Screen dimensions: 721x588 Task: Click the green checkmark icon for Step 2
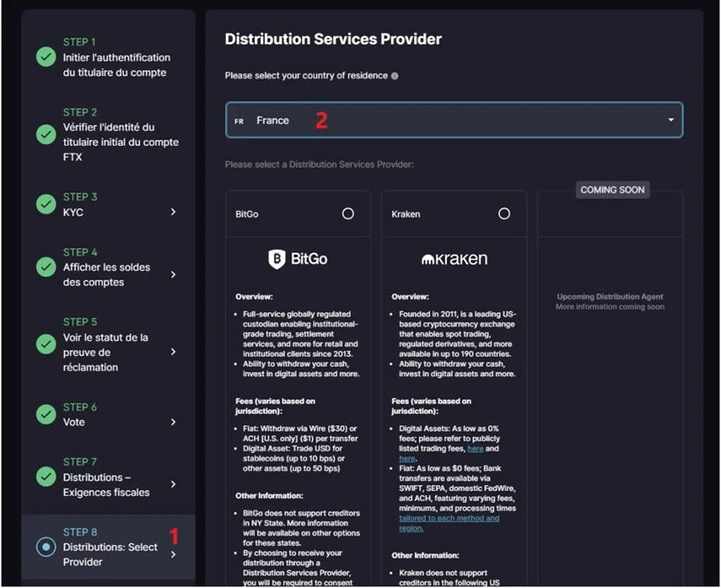(46, 134)
